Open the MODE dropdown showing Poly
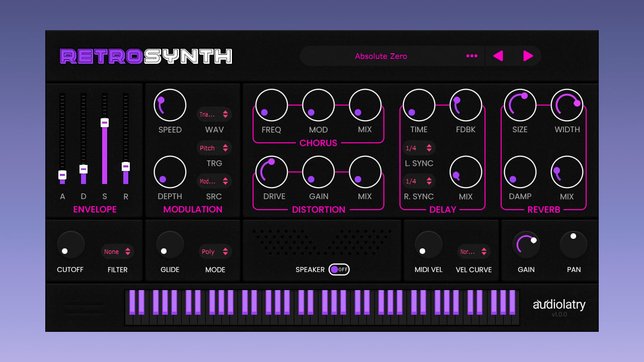644x362 pixels. 215,251
